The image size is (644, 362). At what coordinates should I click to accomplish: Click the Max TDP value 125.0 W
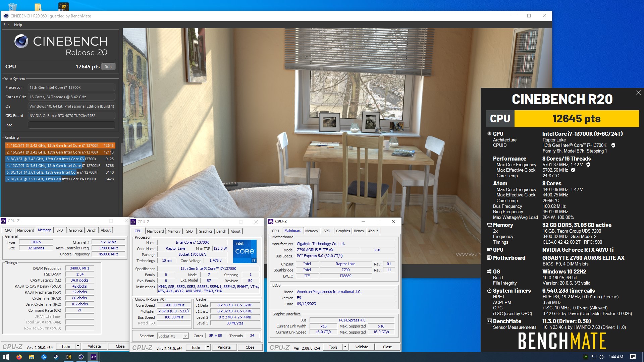coord(220,248)
